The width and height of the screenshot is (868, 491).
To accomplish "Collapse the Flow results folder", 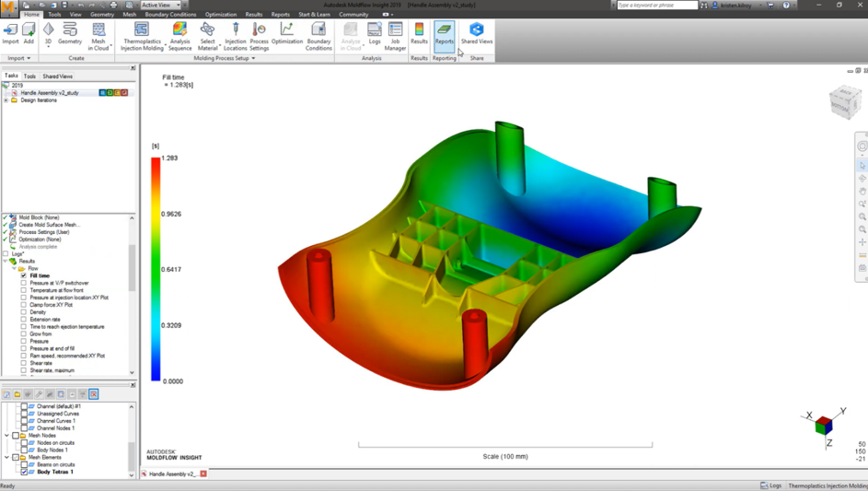I will [15, 268].
